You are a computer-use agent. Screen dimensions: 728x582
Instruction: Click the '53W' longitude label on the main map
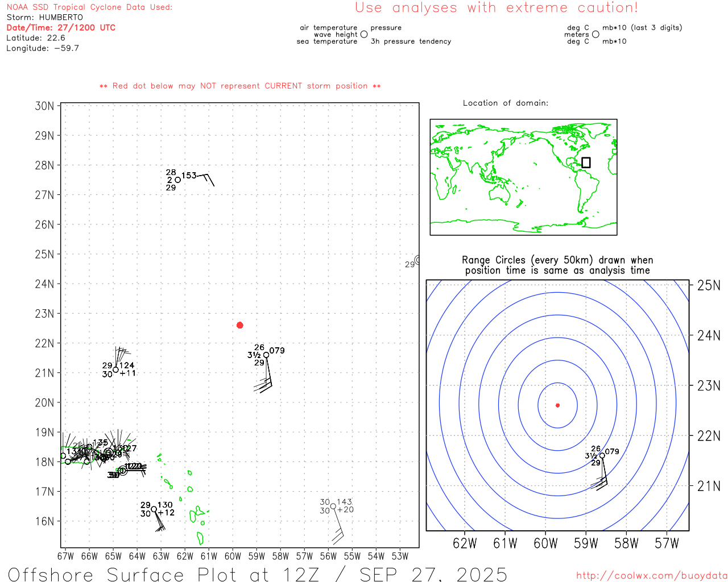click(400, 556)
